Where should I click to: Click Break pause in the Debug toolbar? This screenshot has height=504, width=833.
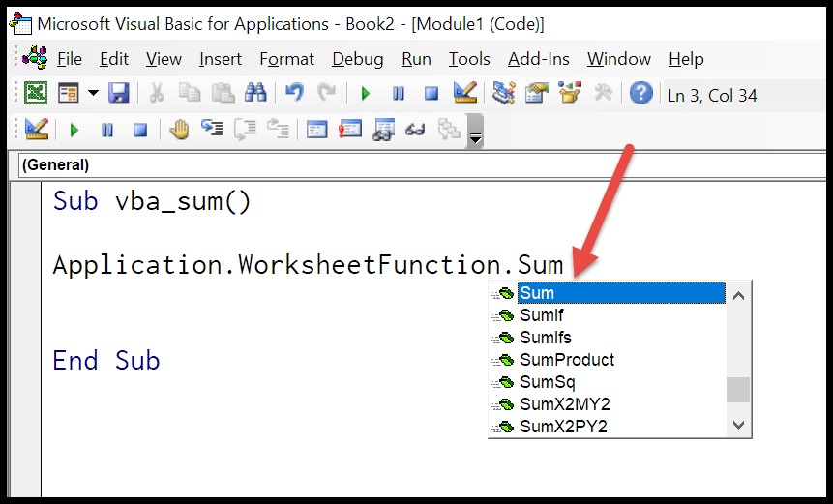coord(107,131)
